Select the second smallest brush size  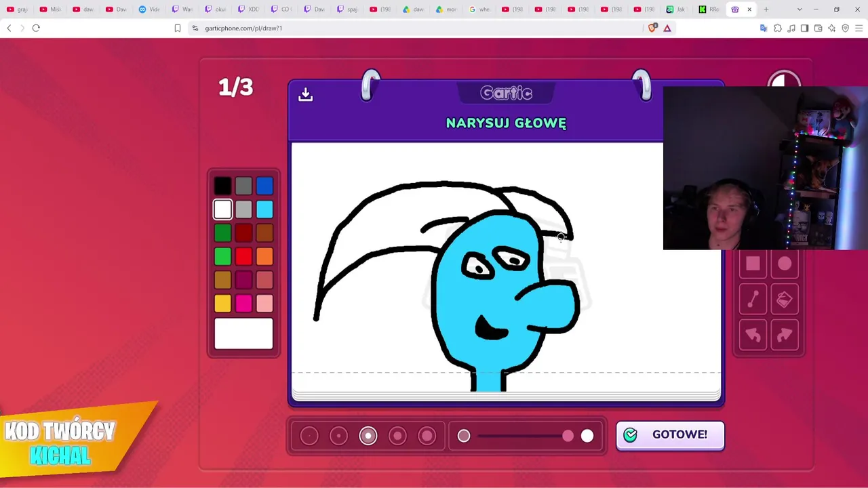[x=338, y=436]
